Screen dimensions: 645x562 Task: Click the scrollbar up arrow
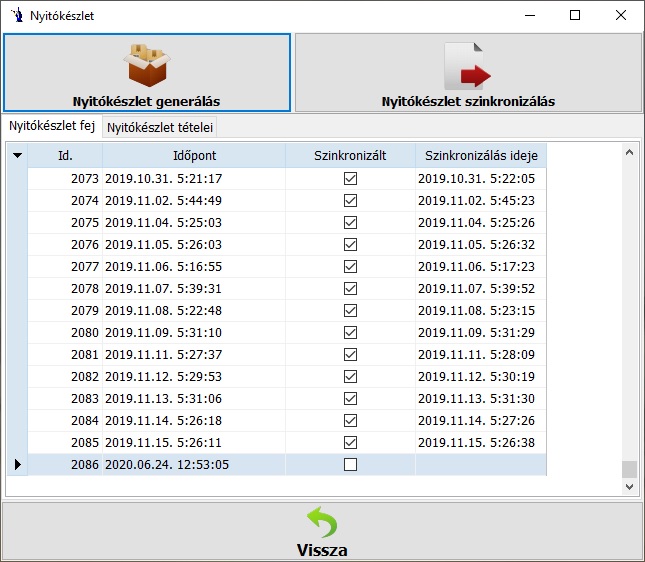(x=629, y=153)
